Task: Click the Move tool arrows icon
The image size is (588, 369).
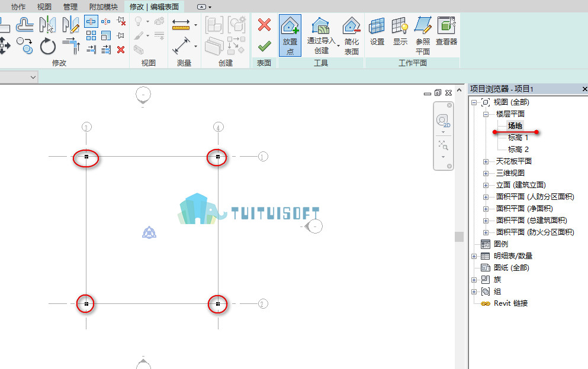Action: point(5,46)
